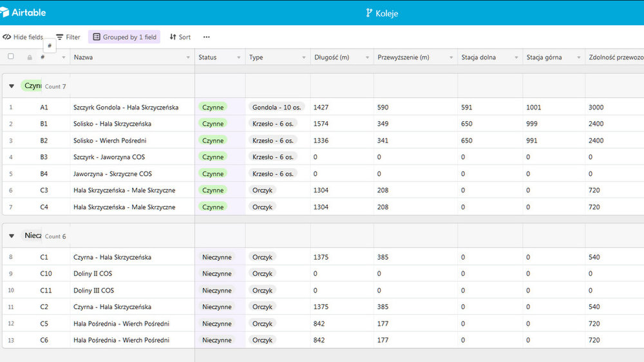The height and width of the screenshot is (362, 644).
Task: Select row number 13
Action: point(11,340)
